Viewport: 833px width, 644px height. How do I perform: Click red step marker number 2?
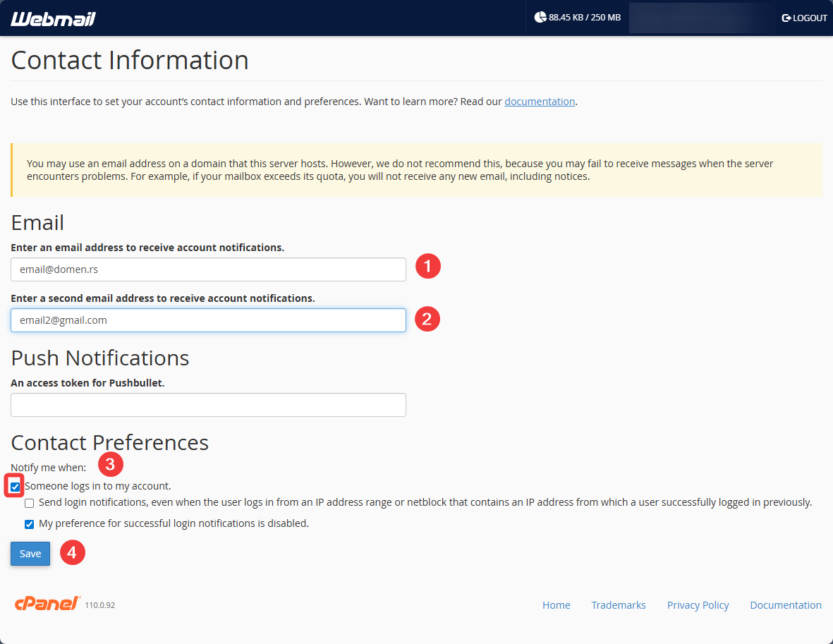pyautogui.click(x=427, y=319)
